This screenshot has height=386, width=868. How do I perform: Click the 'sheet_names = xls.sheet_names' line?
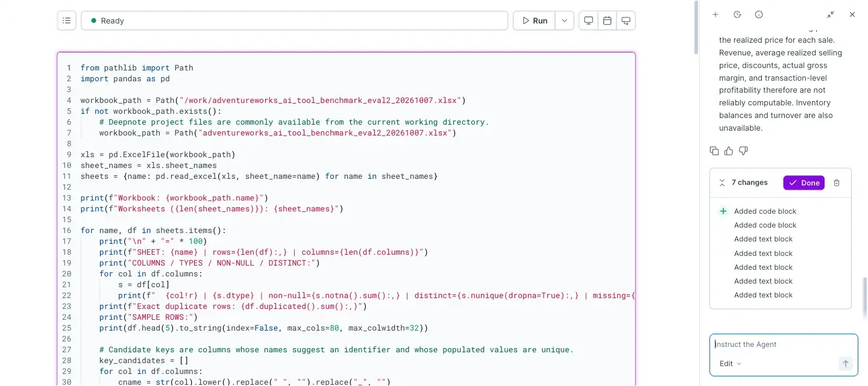(x=148, y=165)
